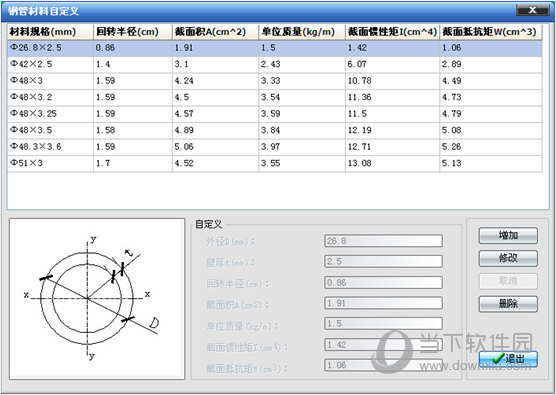Click cell 2.43 in the Φ42×2.5 row

tap(302, 64)
